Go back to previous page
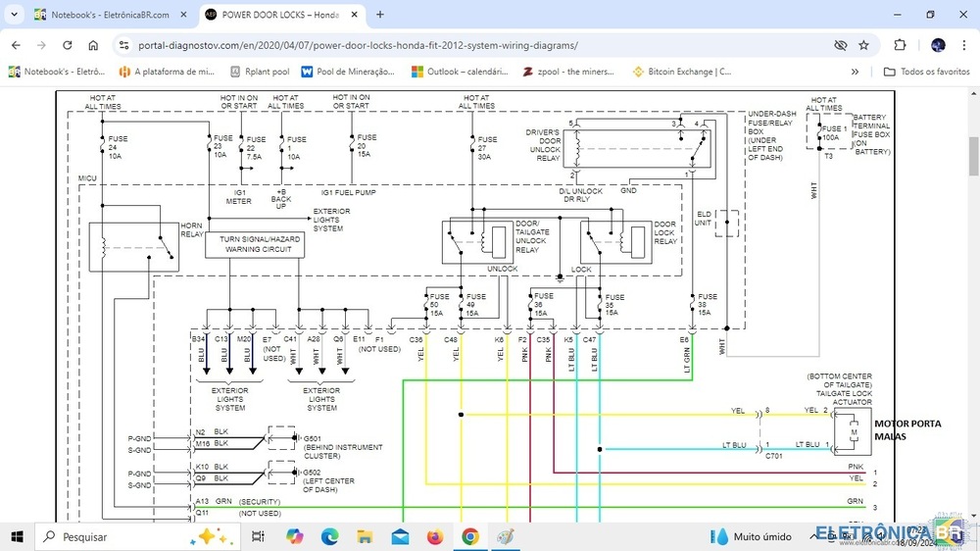The width and height of the screenshot is (980, 551). click(17, 45)
